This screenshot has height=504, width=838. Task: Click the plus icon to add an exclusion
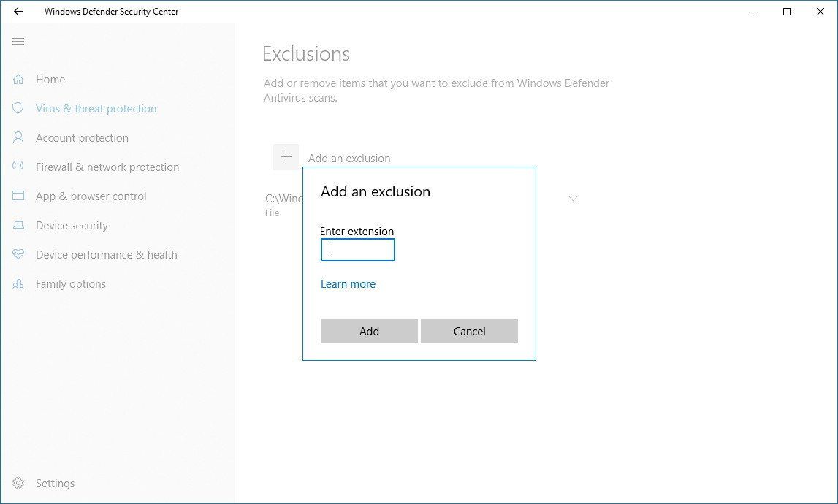[x=286, y=156]
